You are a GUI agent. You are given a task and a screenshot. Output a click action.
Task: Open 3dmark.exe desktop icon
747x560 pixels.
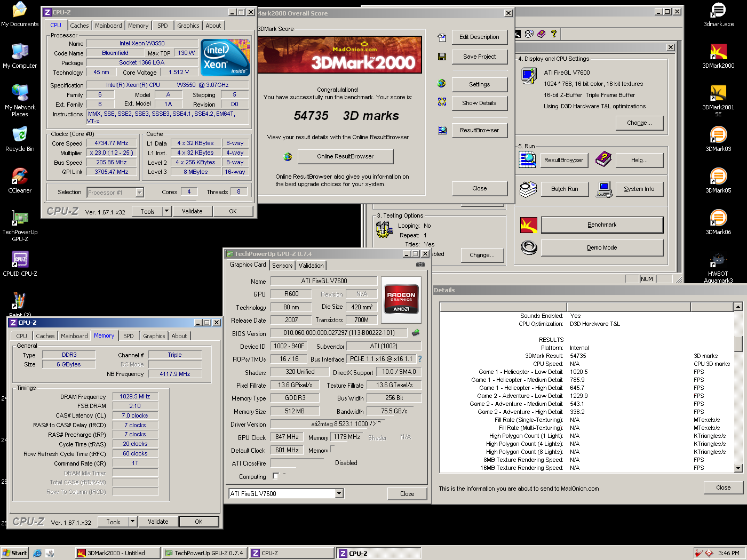pos(718,14)
